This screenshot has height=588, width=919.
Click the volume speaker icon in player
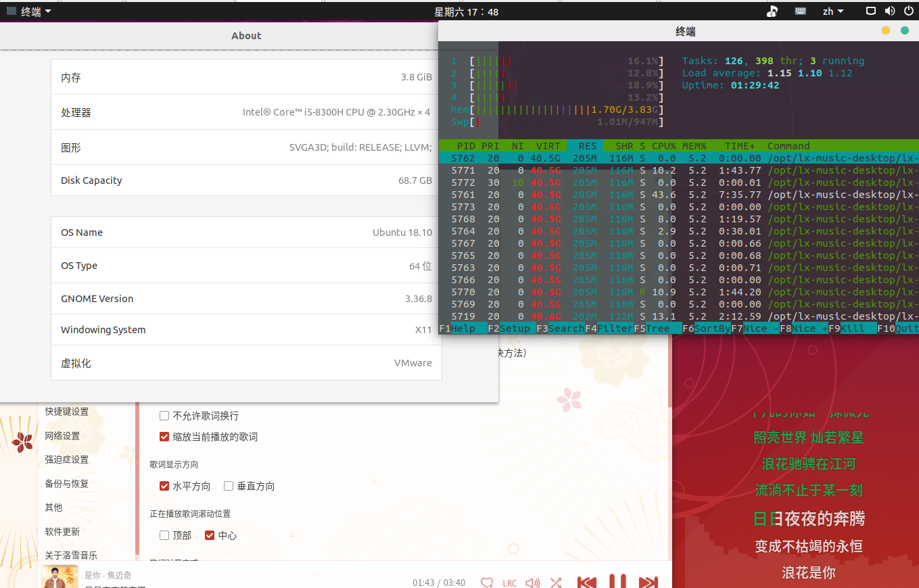click(x=533, y=583)
